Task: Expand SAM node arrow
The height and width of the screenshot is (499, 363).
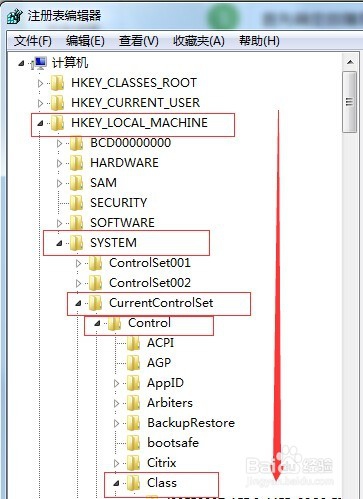Action: (59, 183)
